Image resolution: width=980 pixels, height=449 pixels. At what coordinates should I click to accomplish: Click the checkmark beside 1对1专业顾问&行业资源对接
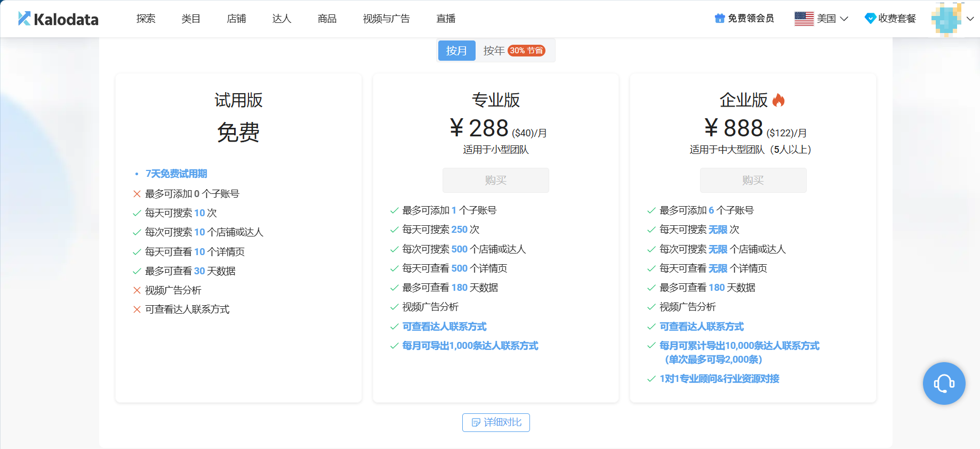651,379
